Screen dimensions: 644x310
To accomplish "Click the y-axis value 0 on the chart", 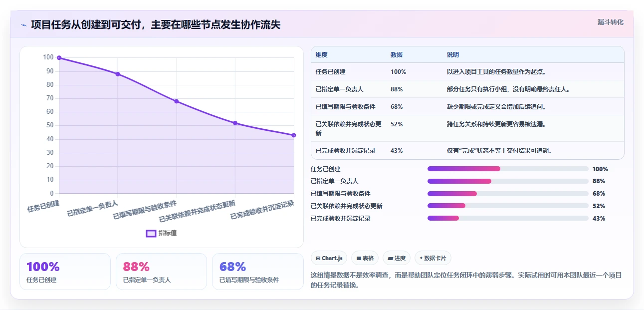I will pos(51,193).
